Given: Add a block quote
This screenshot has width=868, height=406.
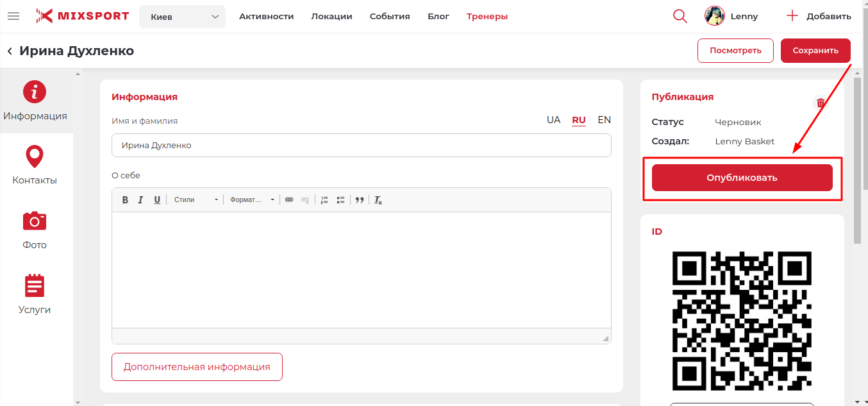Looking at the screenshot, I should coord(360,200).
